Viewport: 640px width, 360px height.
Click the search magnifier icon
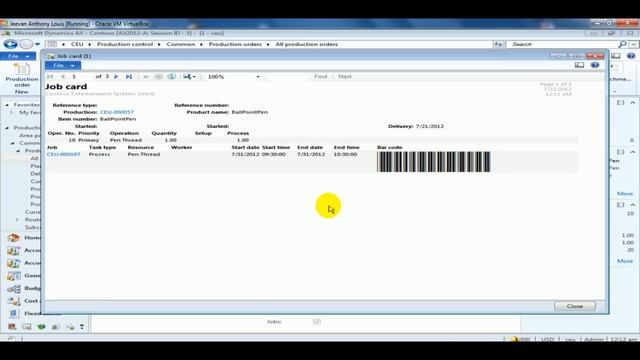tap(622, 44)
